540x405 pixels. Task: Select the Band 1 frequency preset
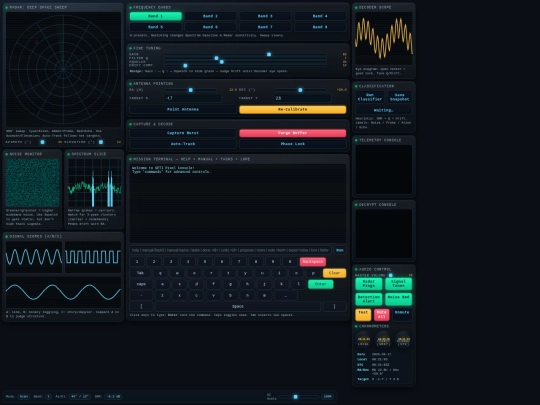[156, 16]
